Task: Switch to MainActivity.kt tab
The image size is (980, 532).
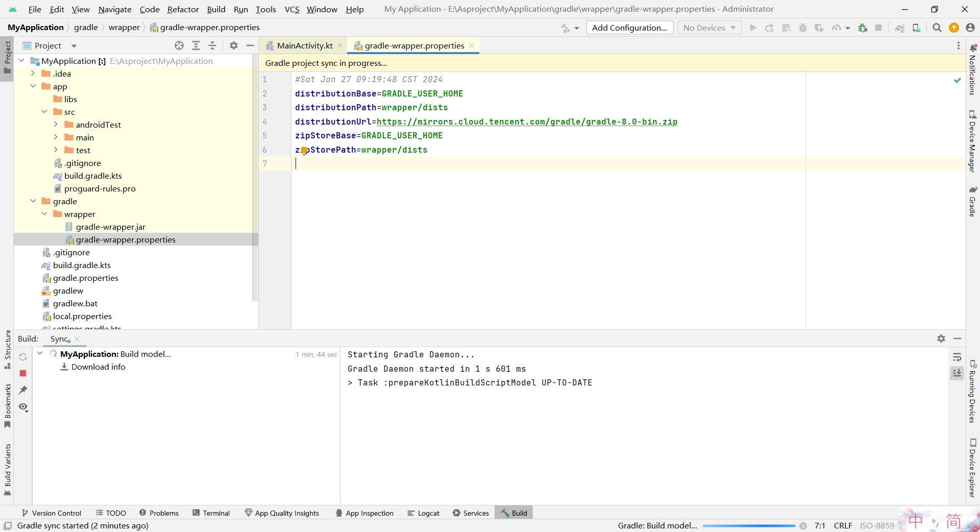Action: click(305, 45)
